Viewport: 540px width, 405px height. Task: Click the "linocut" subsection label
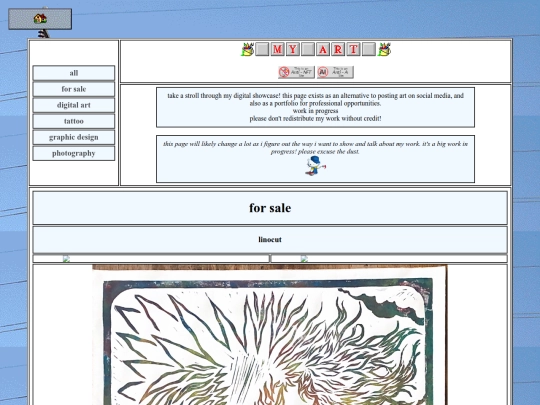click(270, 240)
